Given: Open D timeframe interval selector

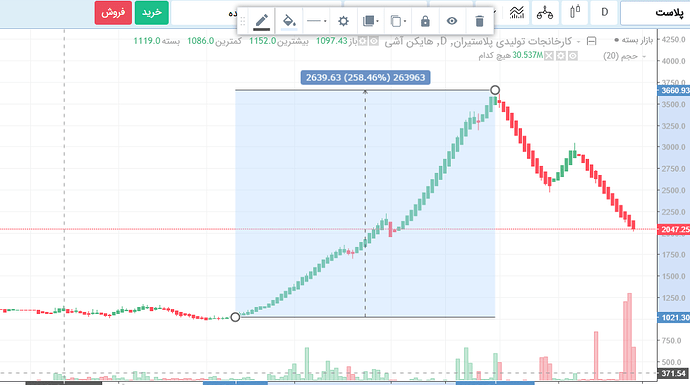Looking at the screenshot, I should coord(605,12).
